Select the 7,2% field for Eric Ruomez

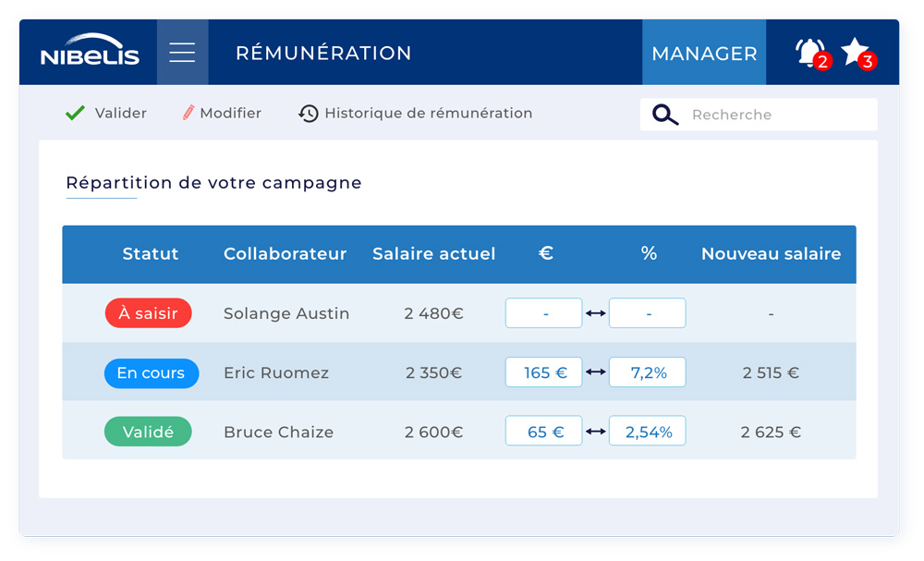click(648, 372)
